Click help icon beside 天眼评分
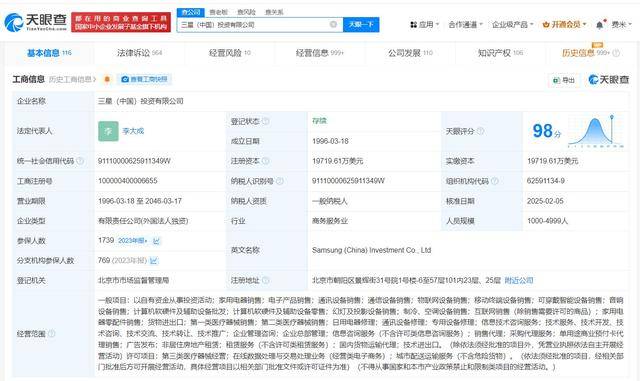This screenshot has width=640, height=381. click(480, 131)
